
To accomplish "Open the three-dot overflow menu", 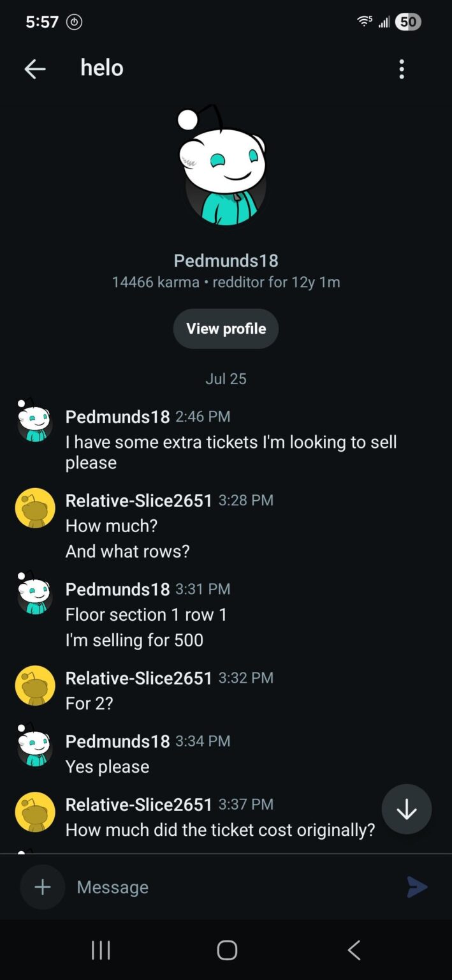I will (x=402, y=69).
